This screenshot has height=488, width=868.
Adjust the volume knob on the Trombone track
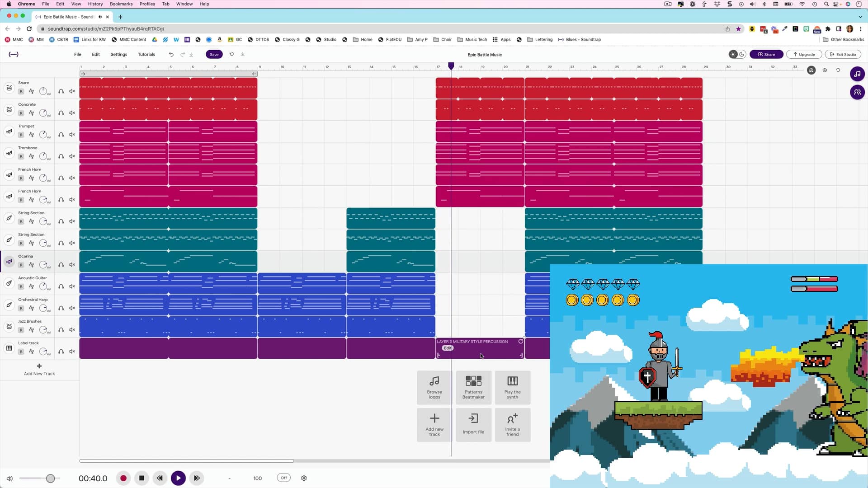[x=44, y=156]
